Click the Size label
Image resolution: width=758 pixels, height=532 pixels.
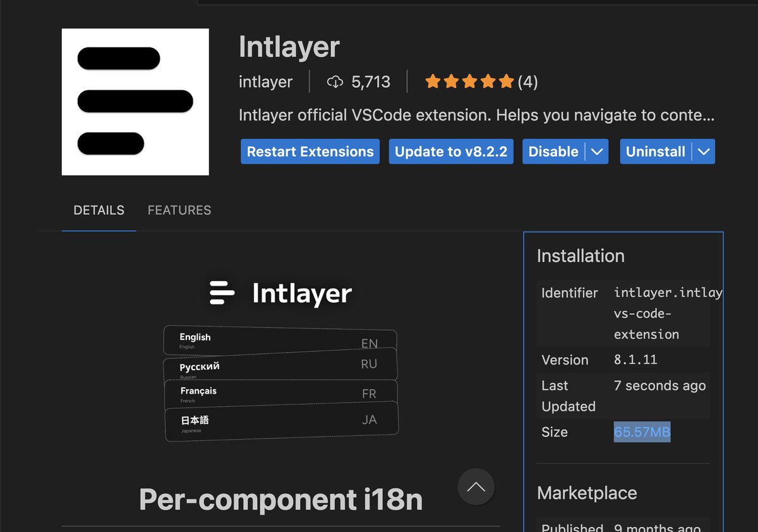click(555, 432)
